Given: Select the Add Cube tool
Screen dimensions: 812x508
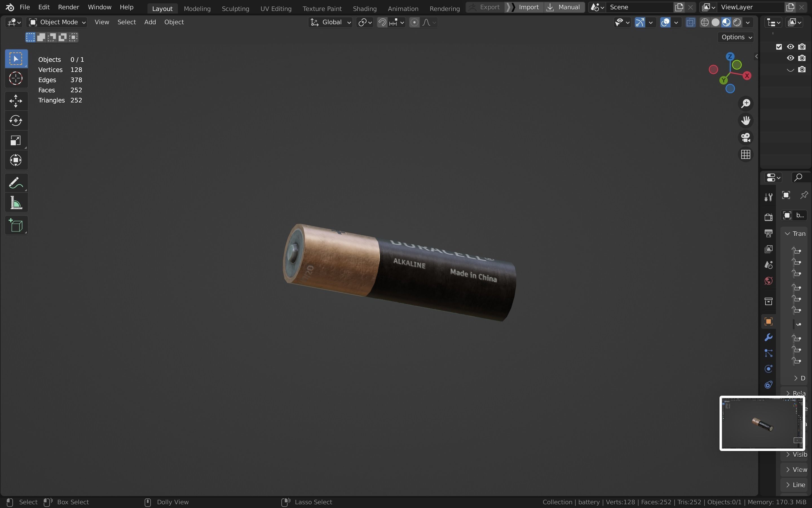Looking at the screenshot, I should pos(16,225).
